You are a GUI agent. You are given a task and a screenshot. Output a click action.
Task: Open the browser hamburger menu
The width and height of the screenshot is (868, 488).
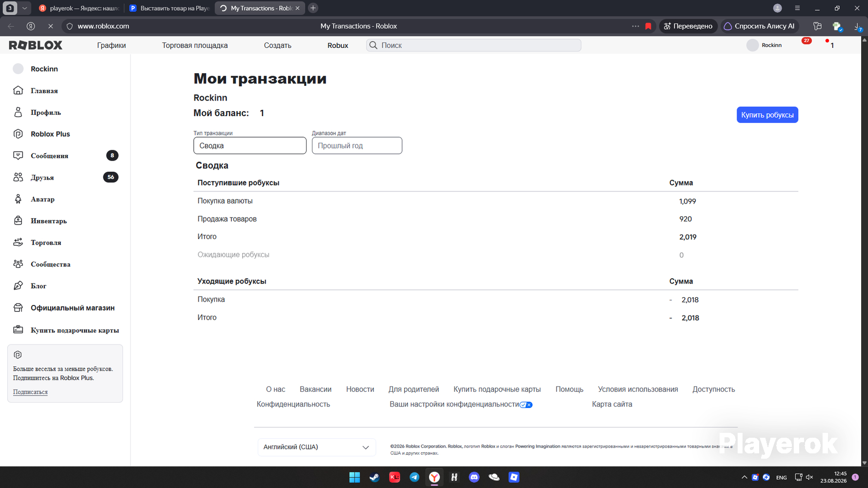(797, 8)
